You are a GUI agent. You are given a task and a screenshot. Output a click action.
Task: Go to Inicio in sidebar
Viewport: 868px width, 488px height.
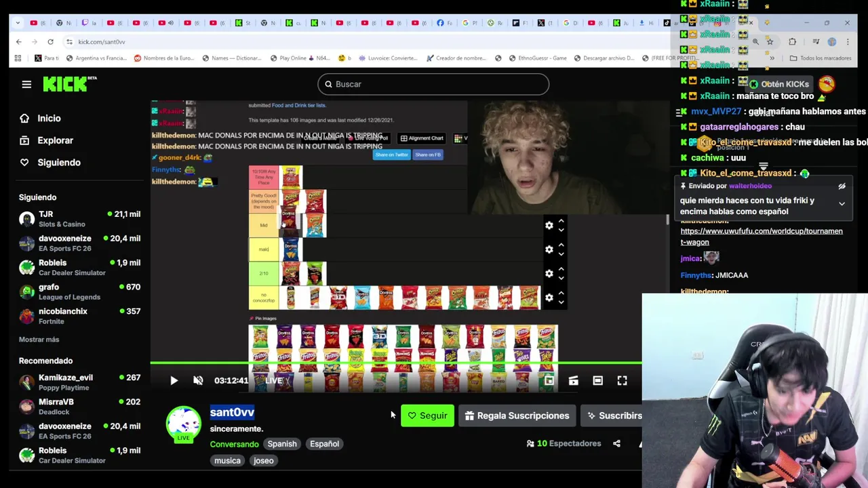[x=41, y=118]
